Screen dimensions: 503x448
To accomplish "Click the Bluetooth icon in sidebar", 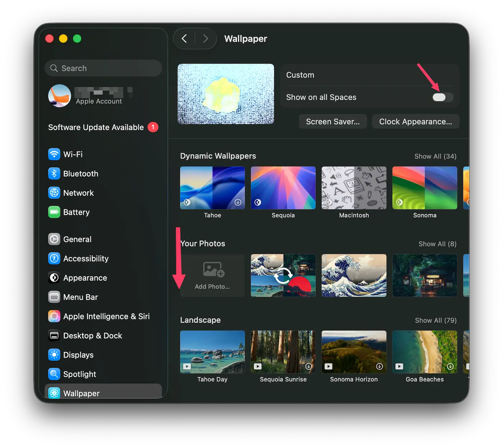I will pos(54,174).
